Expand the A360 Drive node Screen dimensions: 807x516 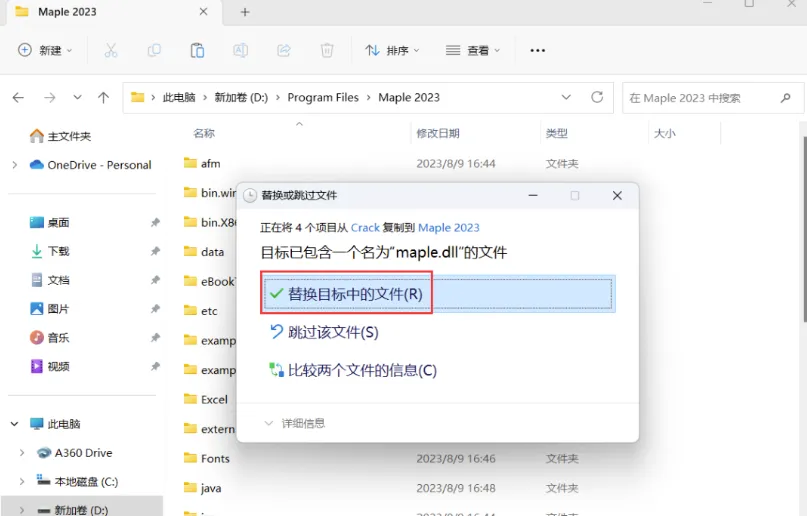(x=22, y=453)
